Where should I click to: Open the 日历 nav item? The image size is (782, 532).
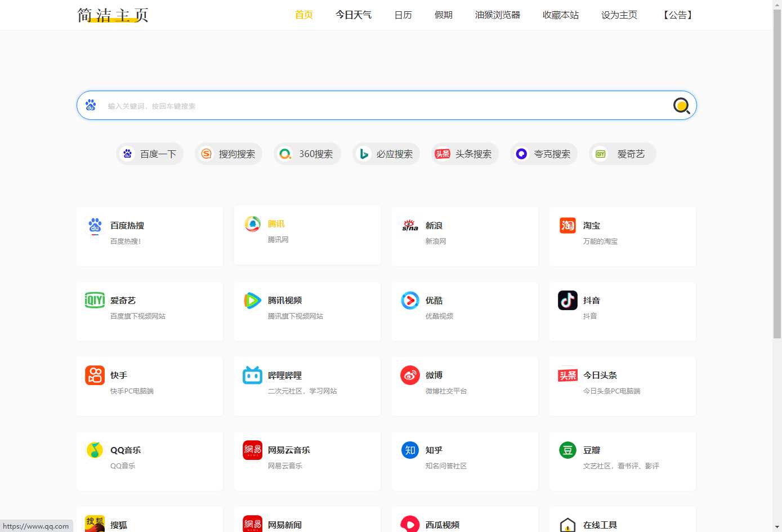point(403,15)
